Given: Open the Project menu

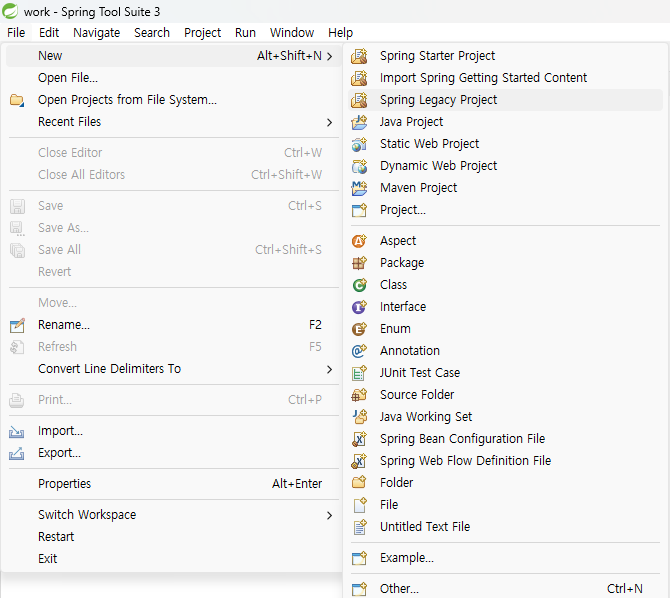Looking at the screenshot, I should tap(202, 33).
